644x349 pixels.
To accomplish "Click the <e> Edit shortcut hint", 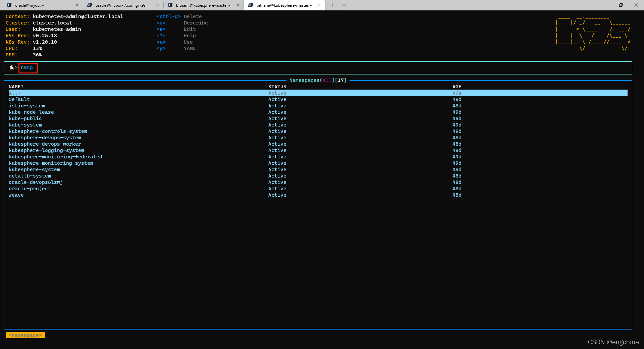I will pyautogui.click(x=176, y=29).
